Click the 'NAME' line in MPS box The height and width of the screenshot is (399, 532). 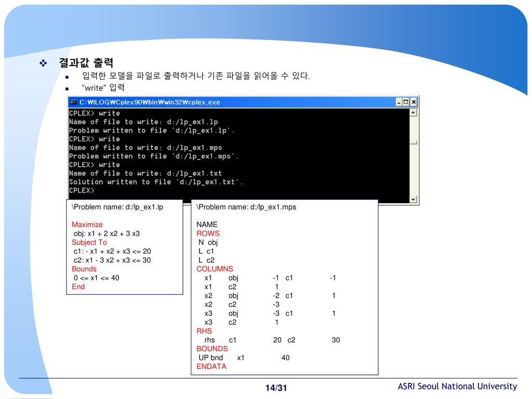(207, 224)
